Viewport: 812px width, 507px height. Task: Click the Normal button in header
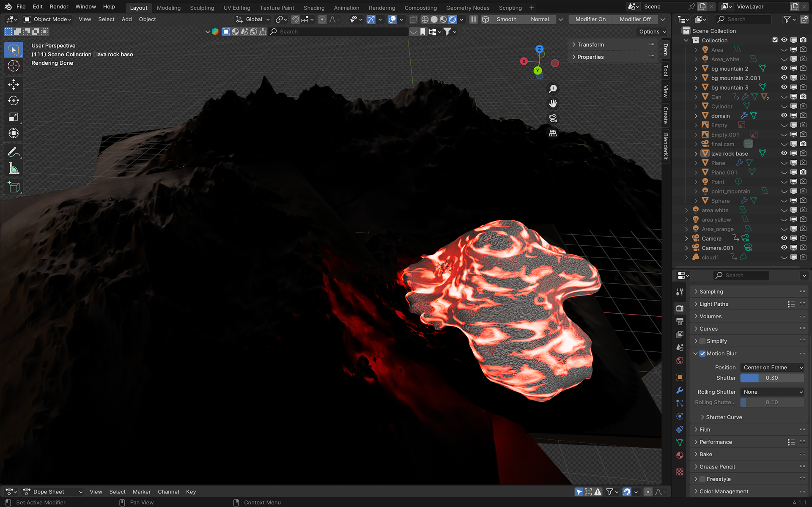click(540, 19)
